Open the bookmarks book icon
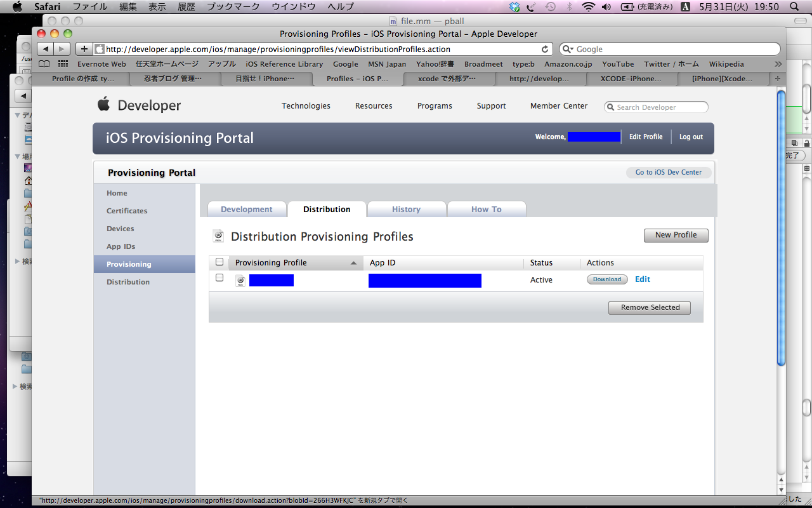The height and width of the screenshot is (508, 812). pyautogui.click(x=44, y=63)
